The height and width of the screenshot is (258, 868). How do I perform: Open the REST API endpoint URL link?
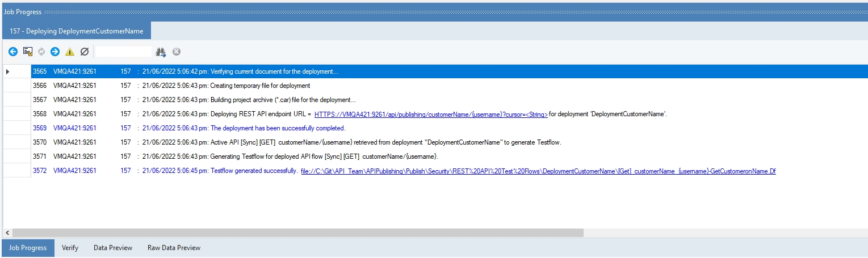(431, 114)
